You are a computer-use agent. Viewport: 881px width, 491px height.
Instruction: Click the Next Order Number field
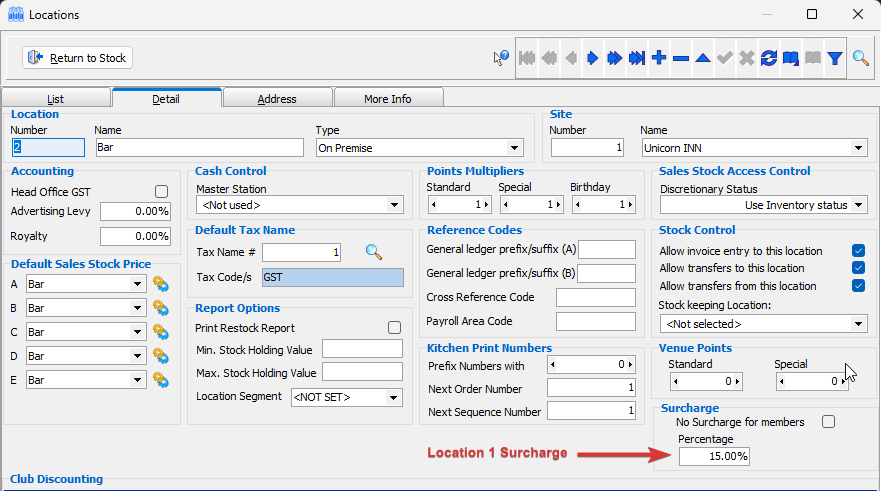click(591, 388)
